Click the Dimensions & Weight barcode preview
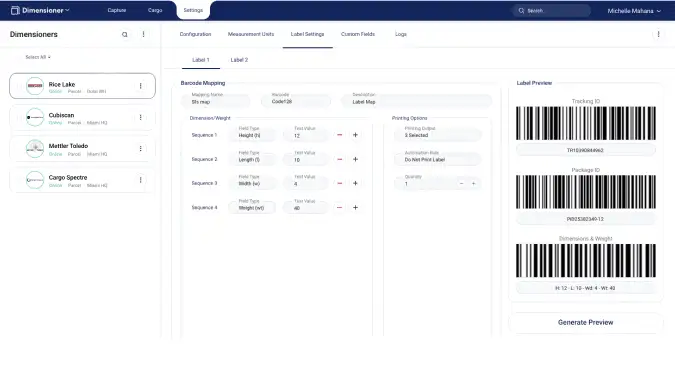This screenshot has height=373, width=675. 586,261
